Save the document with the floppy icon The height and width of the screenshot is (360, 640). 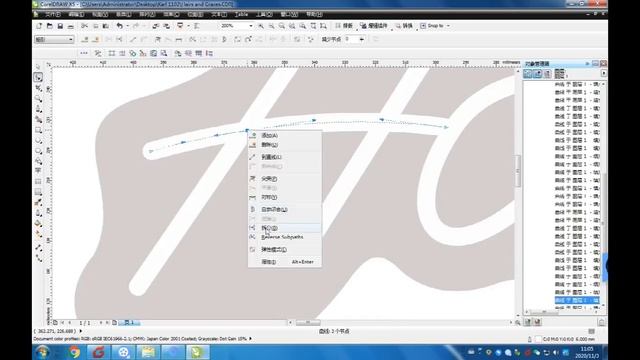pyautogui.click(x=60, y=26)
